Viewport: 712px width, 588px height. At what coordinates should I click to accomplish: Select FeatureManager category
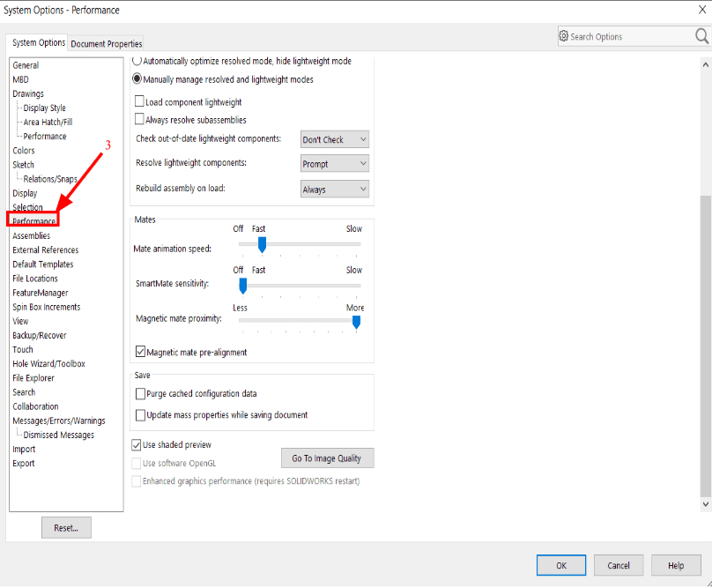pyautogui.click(x=41, y=293)
